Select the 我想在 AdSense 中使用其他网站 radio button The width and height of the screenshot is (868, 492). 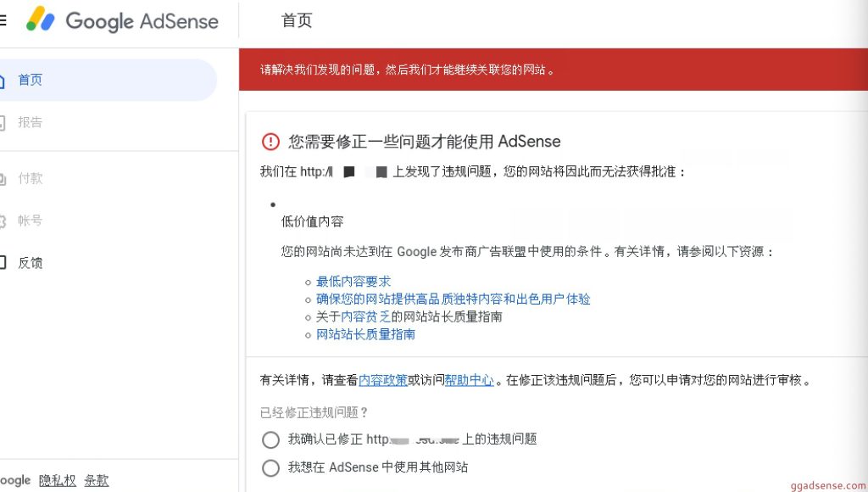(270, 467)
